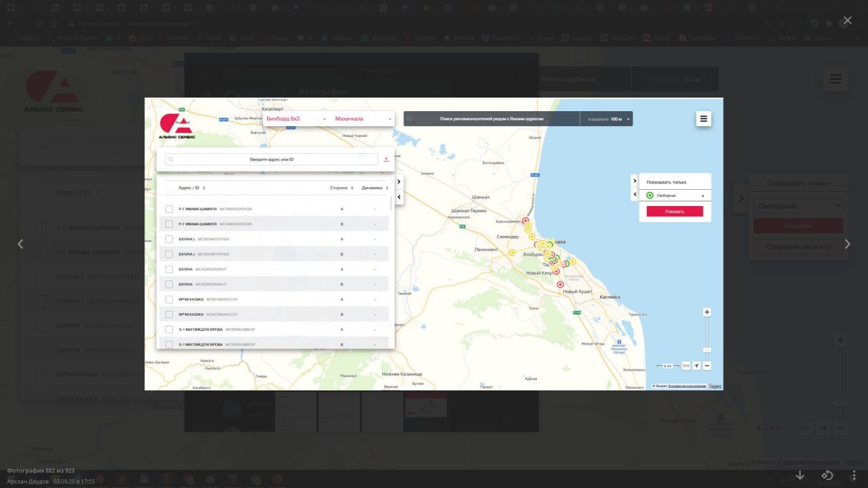The width and height of the screenshot is (868, 488).
Task: Check Р-Г ИМАМА ШАМИЛЯ side B row
Action: pos(170,224)
